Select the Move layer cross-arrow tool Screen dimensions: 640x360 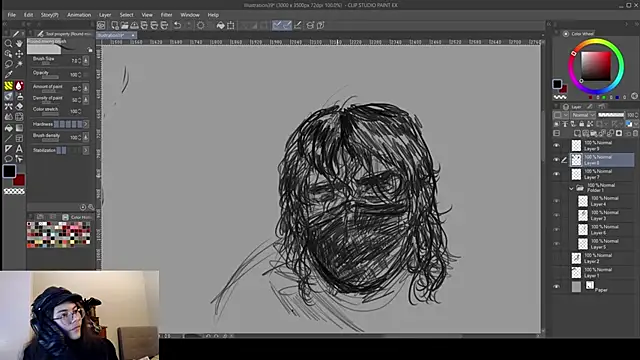(x=19, y=54)
